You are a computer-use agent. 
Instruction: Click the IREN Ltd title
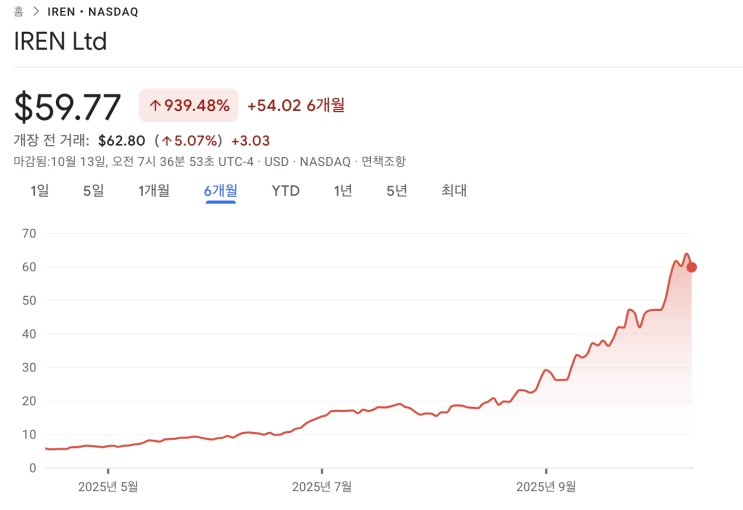pos(60,41)
